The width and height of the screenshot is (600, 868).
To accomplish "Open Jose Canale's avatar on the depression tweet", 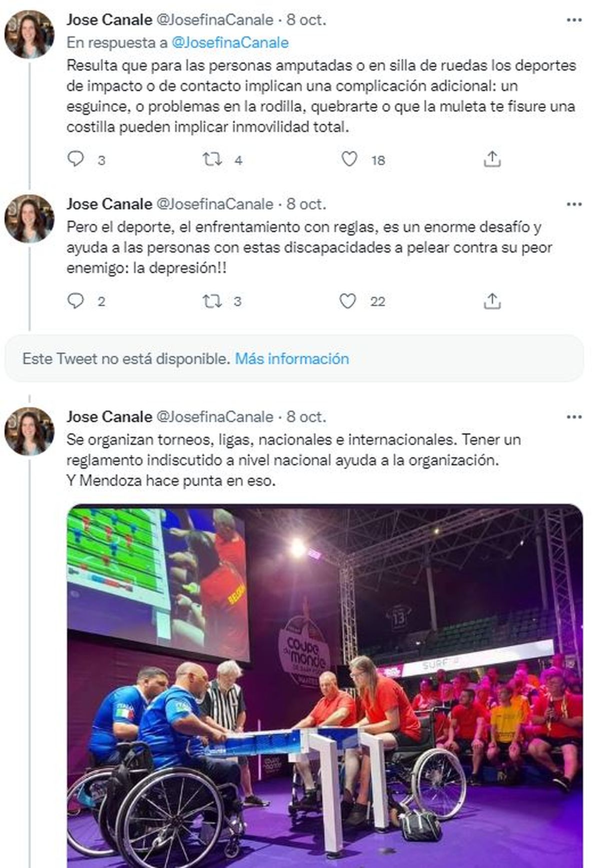I will coord(29,218).
